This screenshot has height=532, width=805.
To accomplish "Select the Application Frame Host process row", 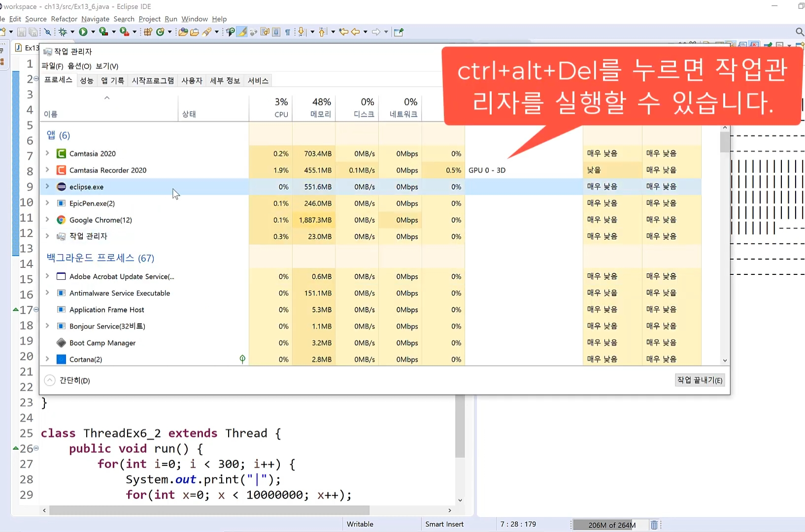I will (370, 309).
